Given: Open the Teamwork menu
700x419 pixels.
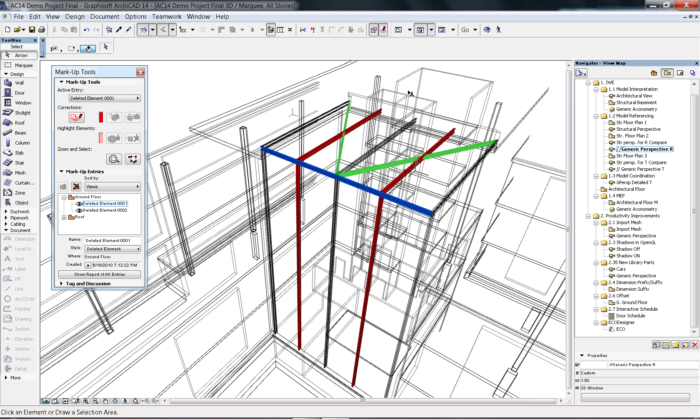Looking at the screenshot, I should tap(164, 17).
